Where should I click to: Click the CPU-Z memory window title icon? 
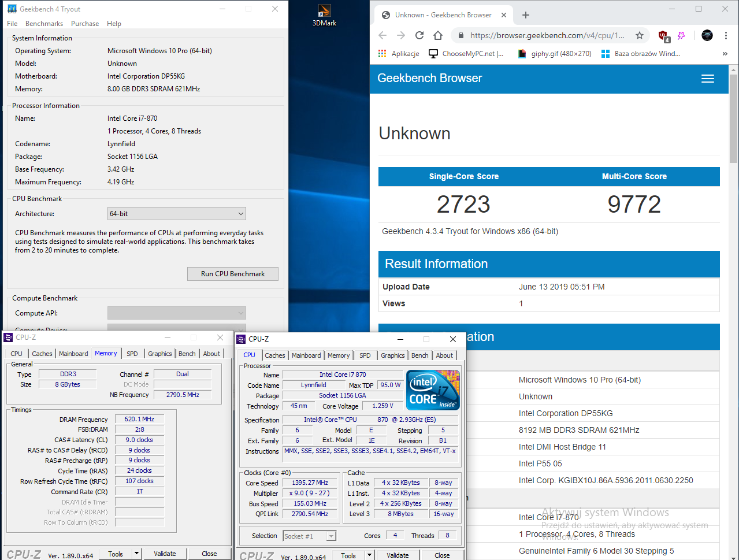coord(8,338)
